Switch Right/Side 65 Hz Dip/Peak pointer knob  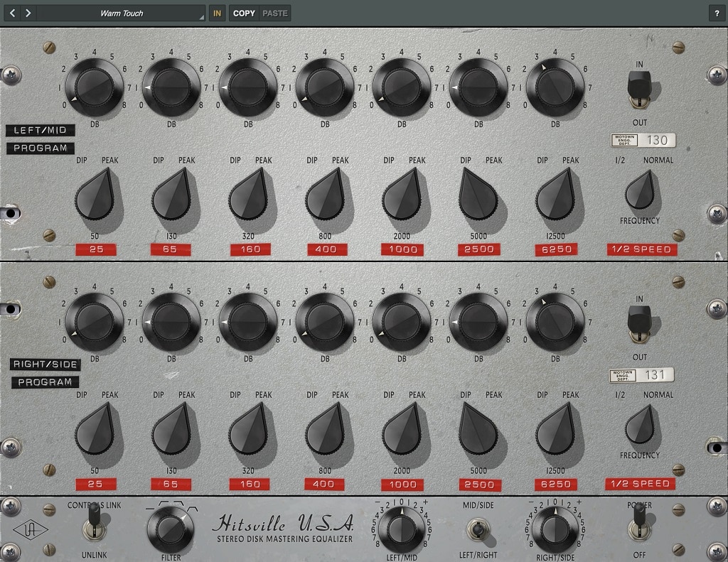click(x=172, y=429)
